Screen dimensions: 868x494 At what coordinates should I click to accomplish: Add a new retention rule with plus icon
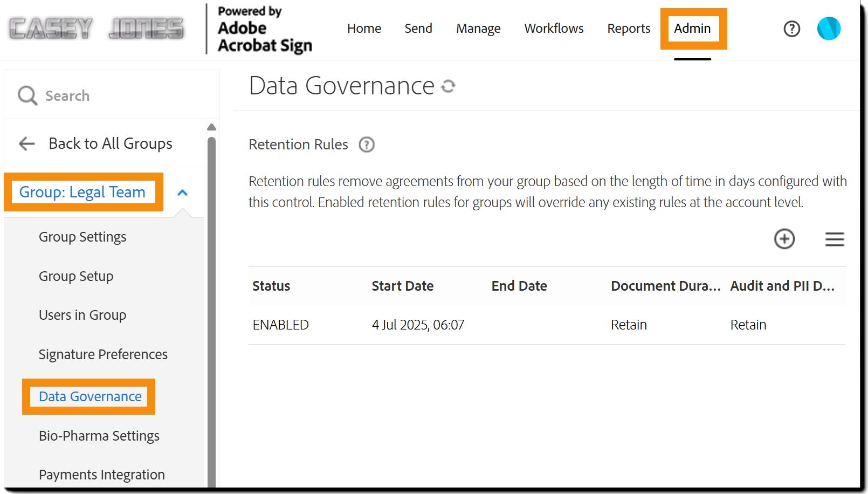click(x=784, y=239)
